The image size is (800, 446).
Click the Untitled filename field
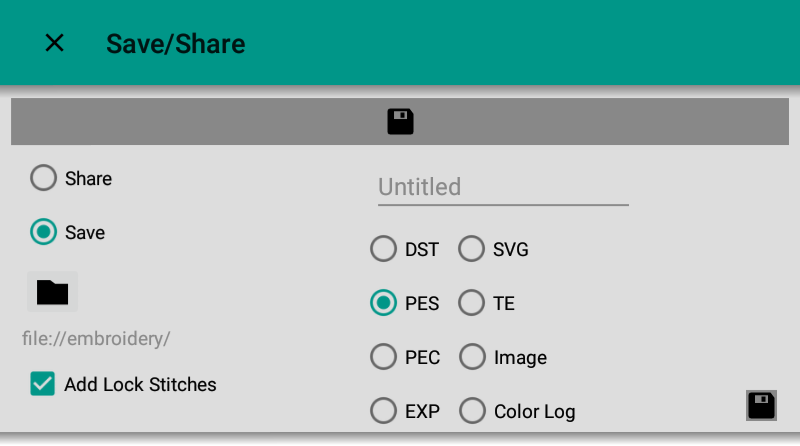502,187
